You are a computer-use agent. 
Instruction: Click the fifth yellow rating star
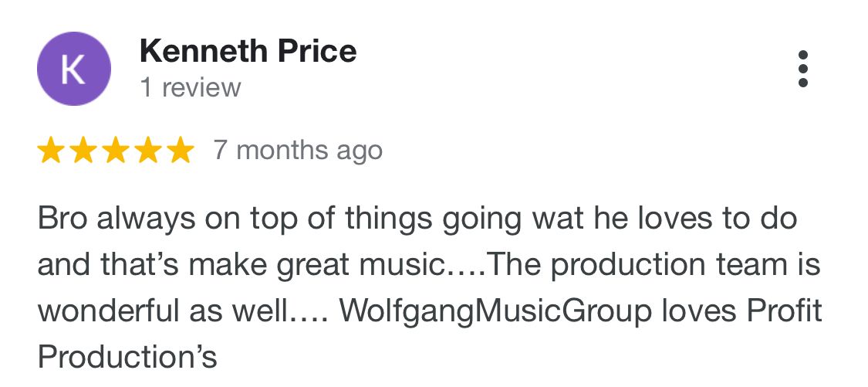180,151
